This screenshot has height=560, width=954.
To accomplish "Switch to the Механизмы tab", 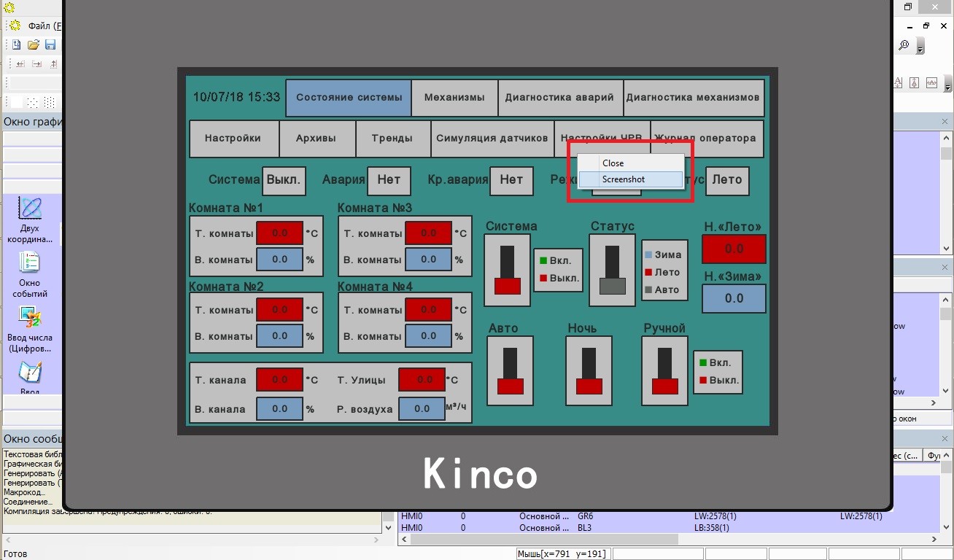I will [454, 98].
